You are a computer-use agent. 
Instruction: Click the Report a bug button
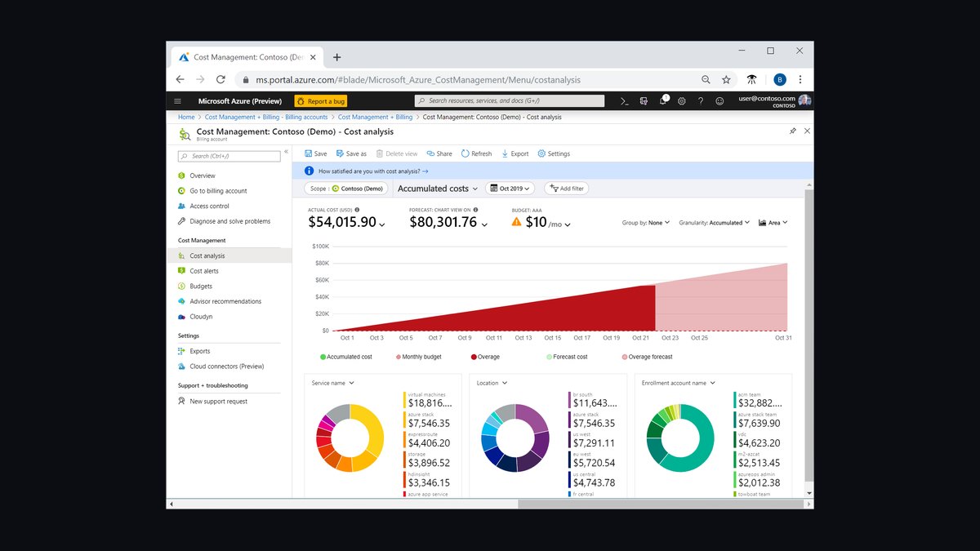(x=321, y=101)
